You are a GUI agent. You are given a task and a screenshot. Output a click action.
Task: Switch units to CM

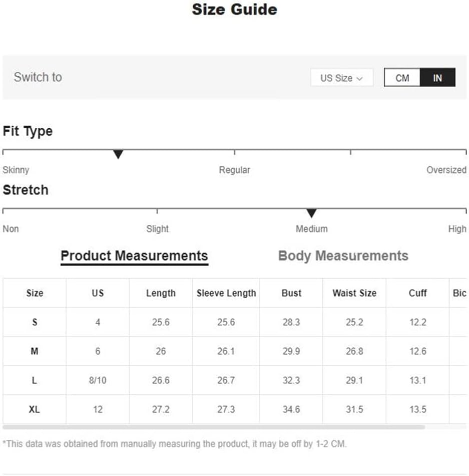(402, 78)
